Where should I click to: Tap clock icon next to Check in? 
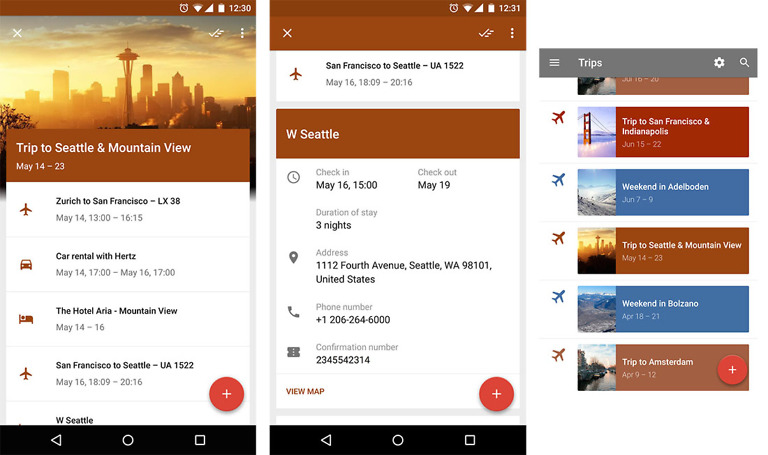point(293,177)
